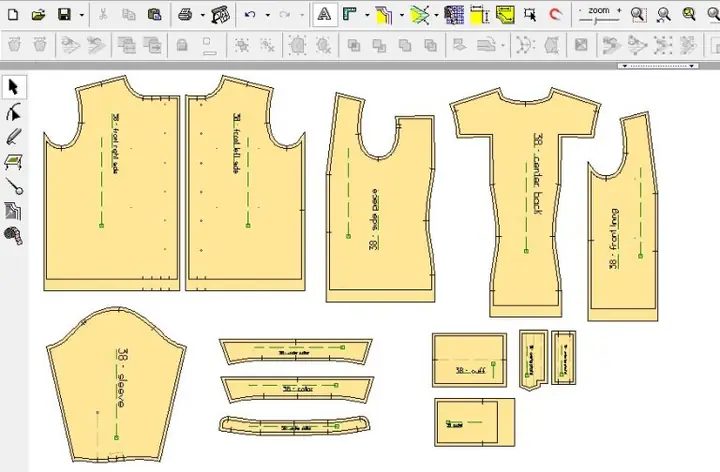
Task: Expand the Save dropdown arrow
Action: point(82,15)
